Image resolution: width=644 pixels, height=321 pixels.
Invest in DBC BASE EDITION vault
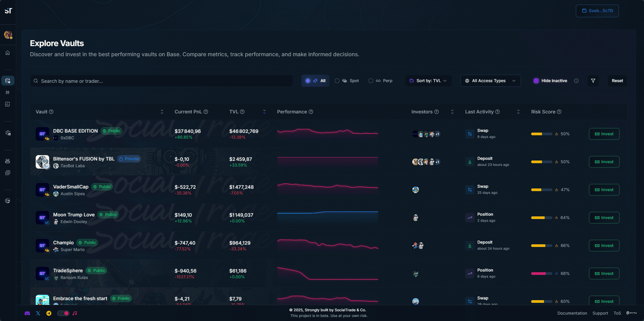point(604,134)
